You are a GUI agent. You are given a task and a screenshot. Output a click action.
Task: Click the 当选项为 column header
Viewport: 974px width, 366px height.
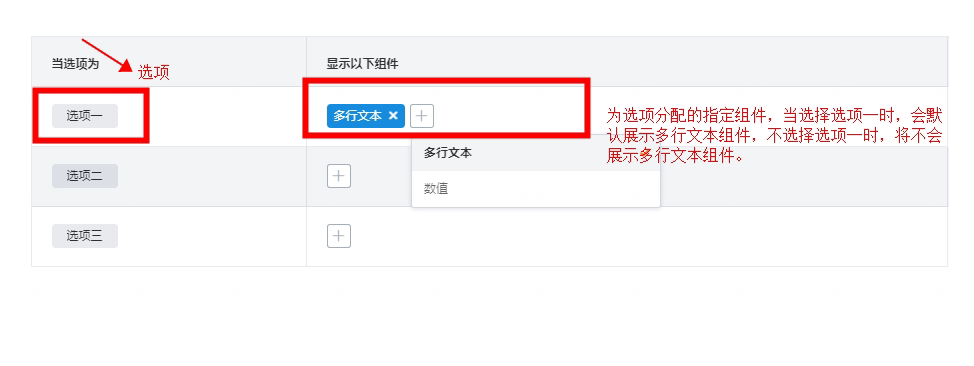coord(75,63)
